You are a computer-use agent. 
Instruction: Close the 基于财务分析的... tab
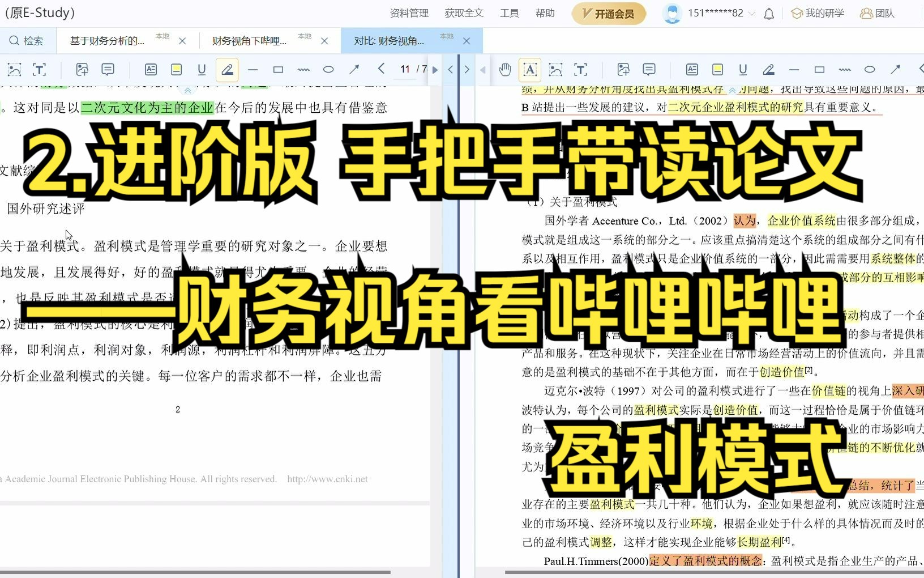pos(182,41)
